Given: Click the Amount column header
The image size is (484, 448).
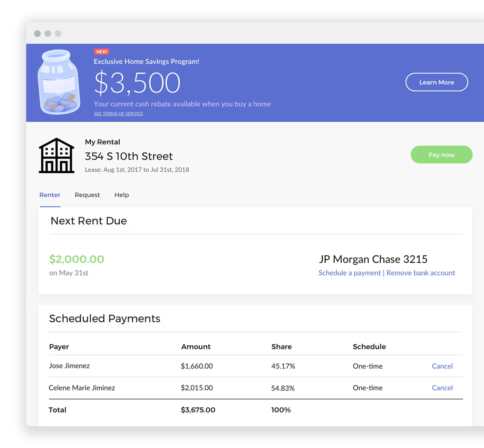Looking at the screenshot, I should click(x=196, y=347).
